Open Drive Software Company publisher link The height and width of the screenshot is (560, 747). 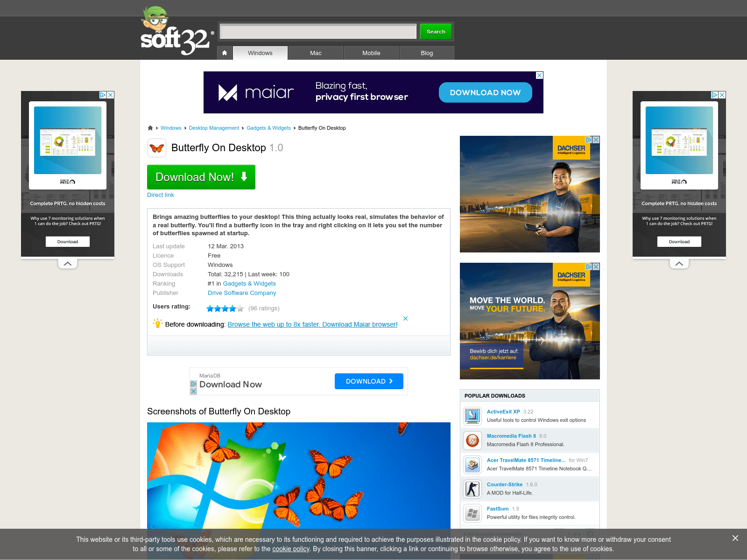pyautogui.click(x=242, y=293)
